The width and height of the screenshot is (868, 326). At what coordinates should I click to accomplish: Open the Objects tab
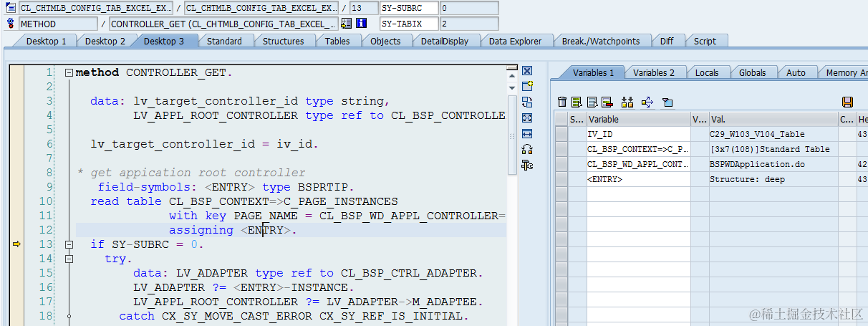click(x=385, y=41)
